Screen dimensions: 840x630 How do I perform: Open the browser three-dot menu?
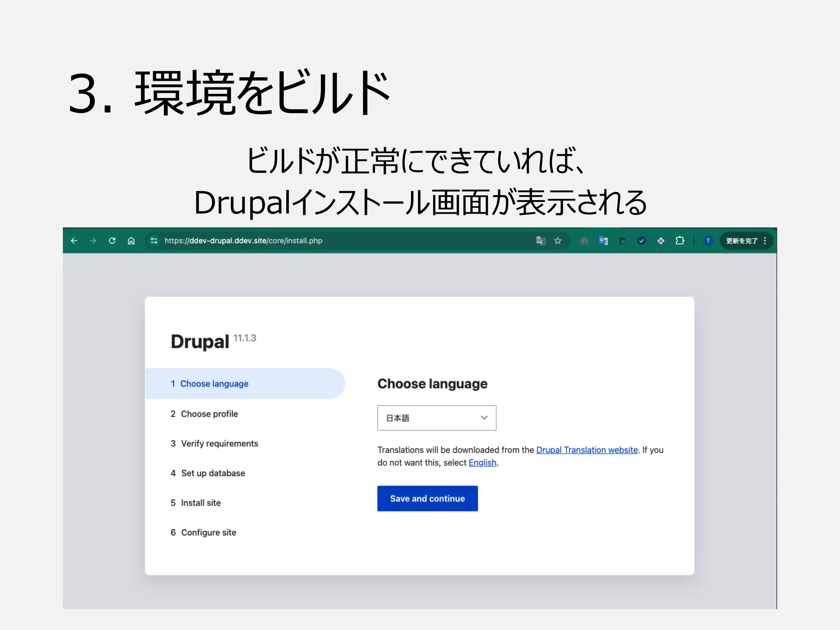click(x=765, y=241)
